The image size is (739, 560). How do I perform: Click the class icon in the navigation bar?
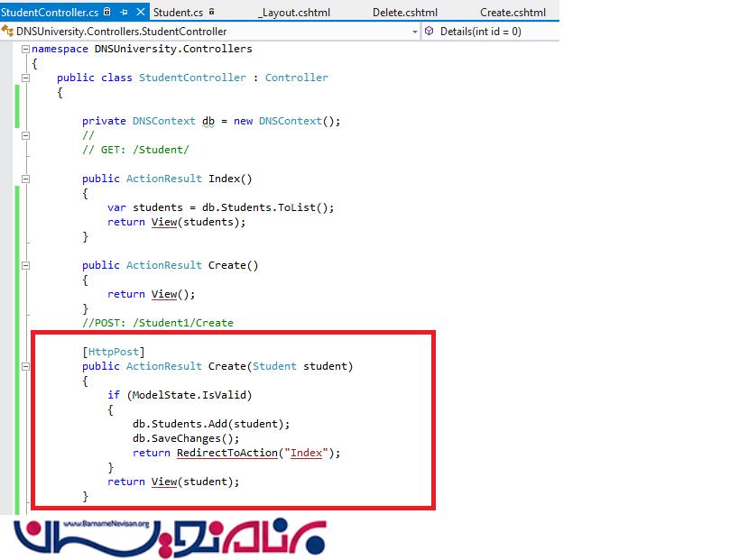coord(9,32)
